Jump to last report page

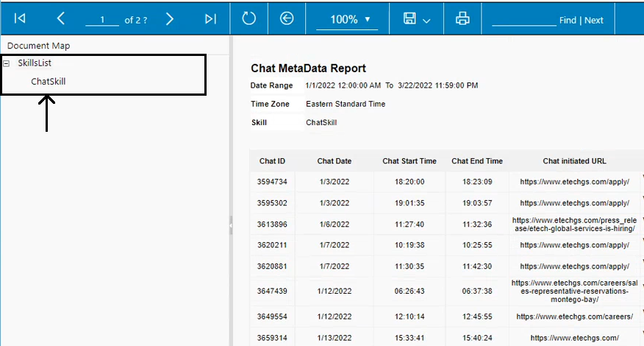210,19
